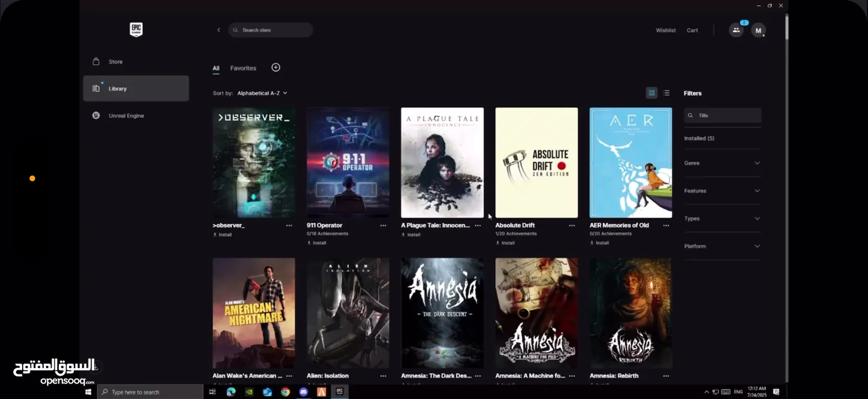This screenshot has width=868, height=399.
Task: Switch to grid view
Action: [x=652, y=93]
